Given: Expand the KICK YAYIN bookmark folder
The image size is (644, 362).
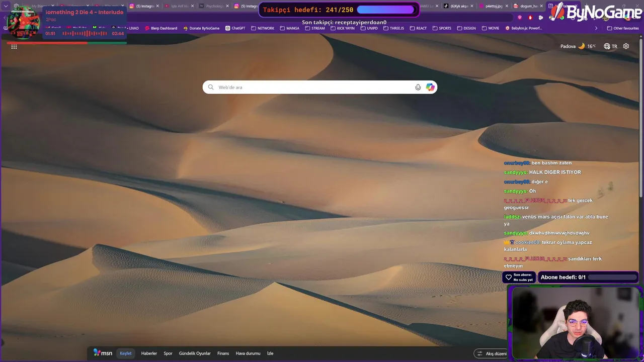Looking at the screenshot, I should point(342,28).
